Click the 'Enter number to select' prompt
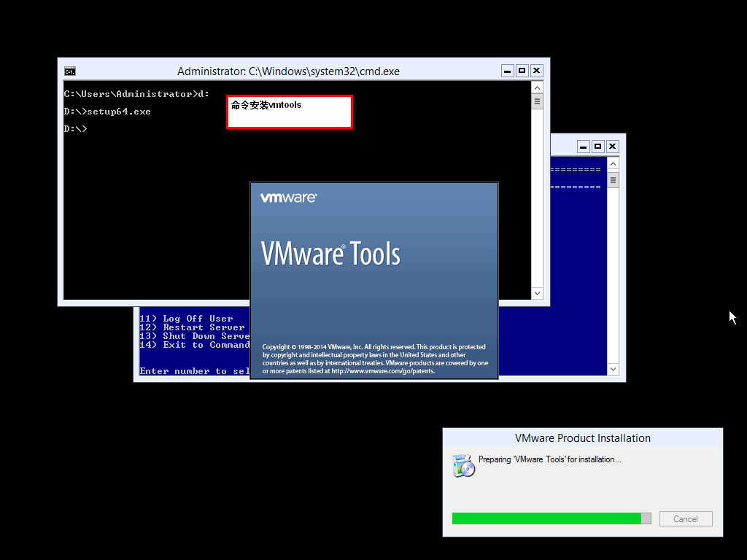747x560 pixels. (x=194, y=371)
